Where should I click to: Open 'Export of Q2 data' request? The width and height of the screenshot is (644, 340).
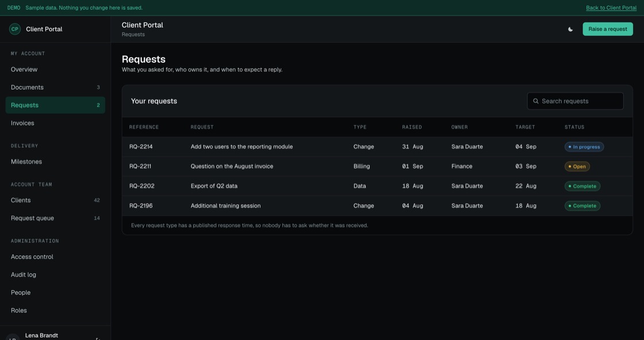pyautogui.click(x=214, y=186)
